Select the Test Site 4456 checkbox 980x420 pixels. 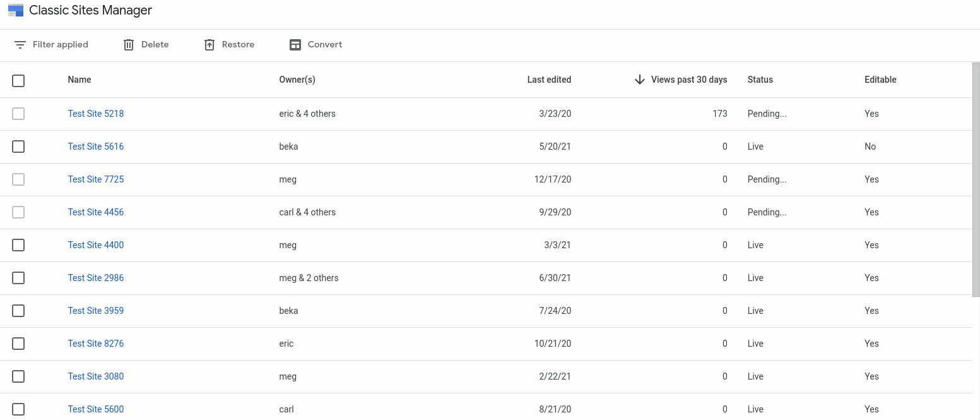point(18,212)
